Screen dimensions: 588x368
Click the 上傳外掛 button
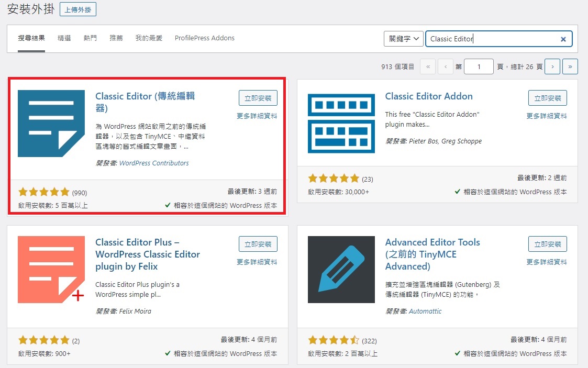click(x=77, y=9)
